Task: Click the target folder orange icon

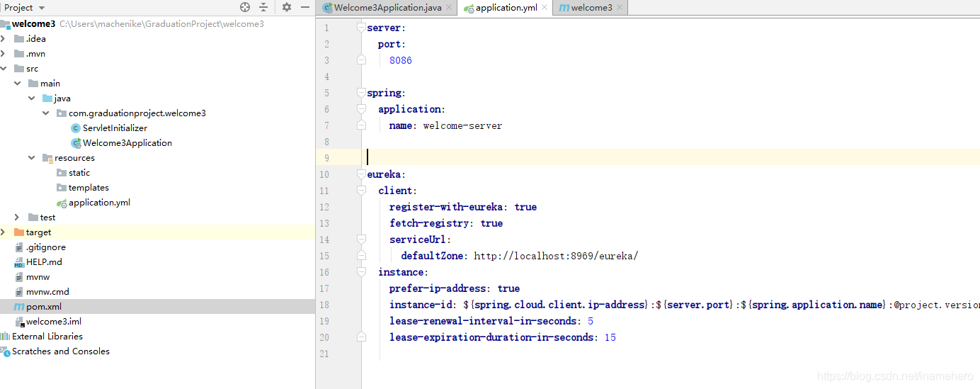Action: [19, 232]
